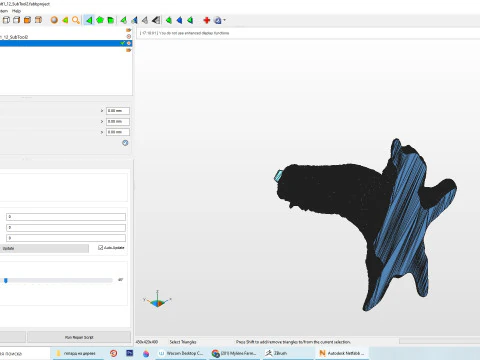Select the highlighted Select Triangles tool
Screen dimensions: 480x360
89,20
